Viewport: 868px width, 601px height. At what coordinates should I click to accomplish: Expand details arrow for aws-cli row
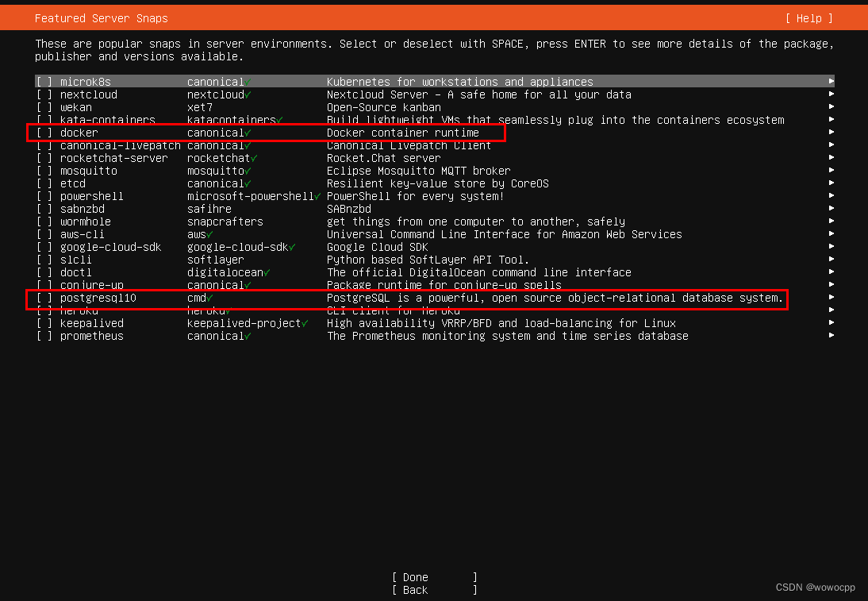pyautogui.click(x=831, y=234)
